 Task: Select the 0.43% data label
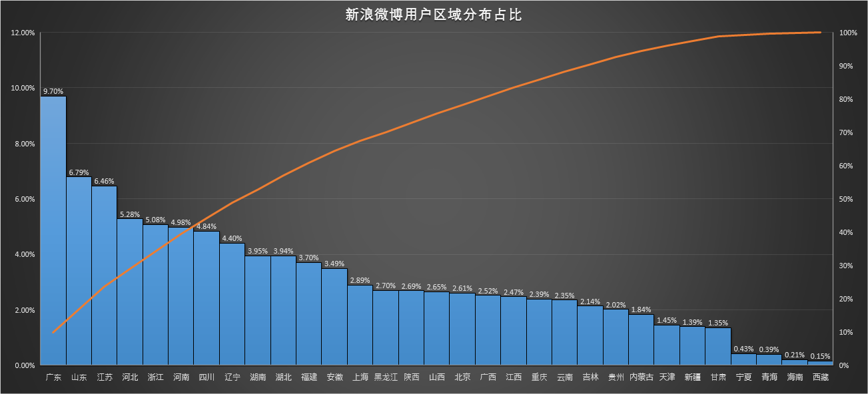pos(744,349)
